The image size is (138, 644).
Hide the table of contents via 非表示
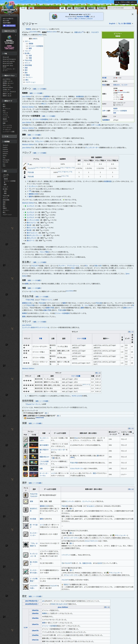pyautogui.click(x=35, y=39)
